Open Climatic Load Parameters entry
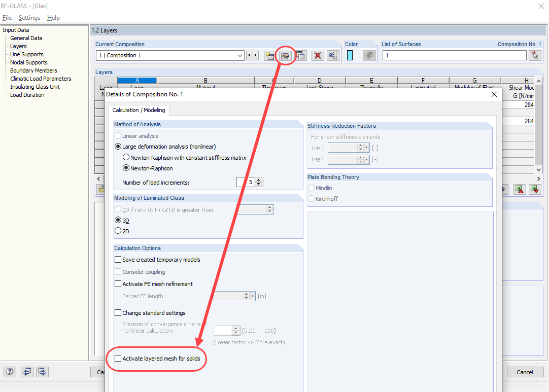Image resolution: width=549 pixels, height=392 pixels. coord(41,79)
